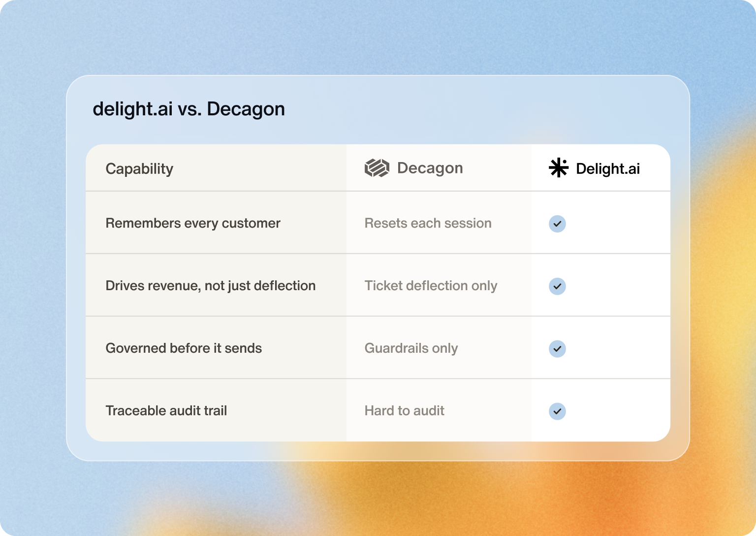756x536 pixels.
Task: Click 'Governed before it sends' row label
Action: 184,348
